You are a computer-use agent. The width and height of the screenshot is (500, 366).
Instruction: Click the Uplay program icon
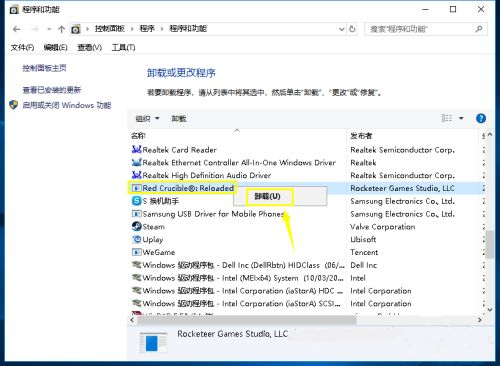click(137, 239)
